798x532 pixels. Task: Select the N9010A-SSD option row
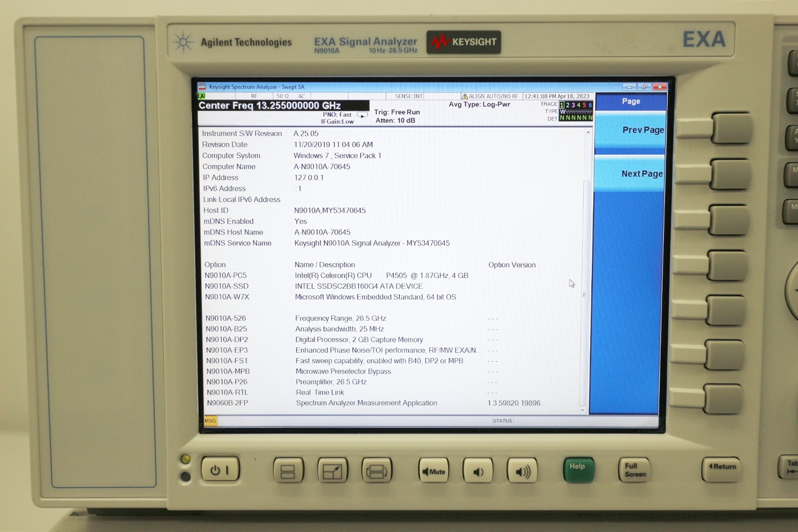pos(314,286)
